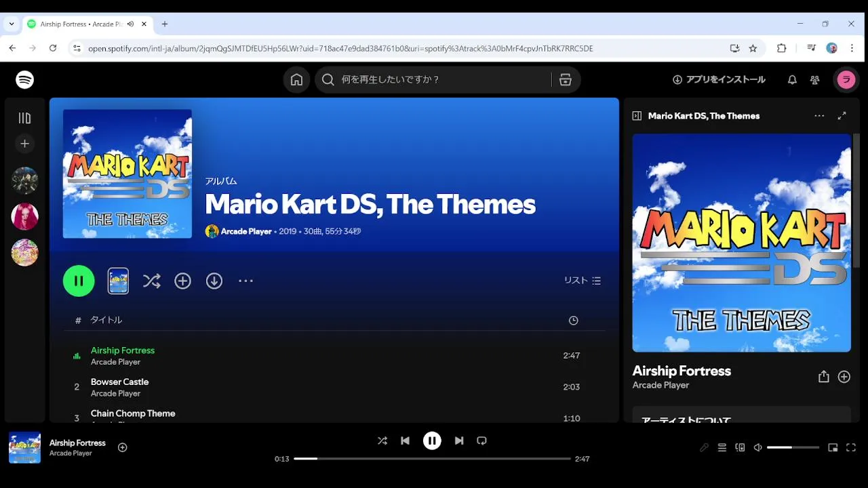Pause playback in bottom player
Screen dimensions: 868x488
pos(432,441)
